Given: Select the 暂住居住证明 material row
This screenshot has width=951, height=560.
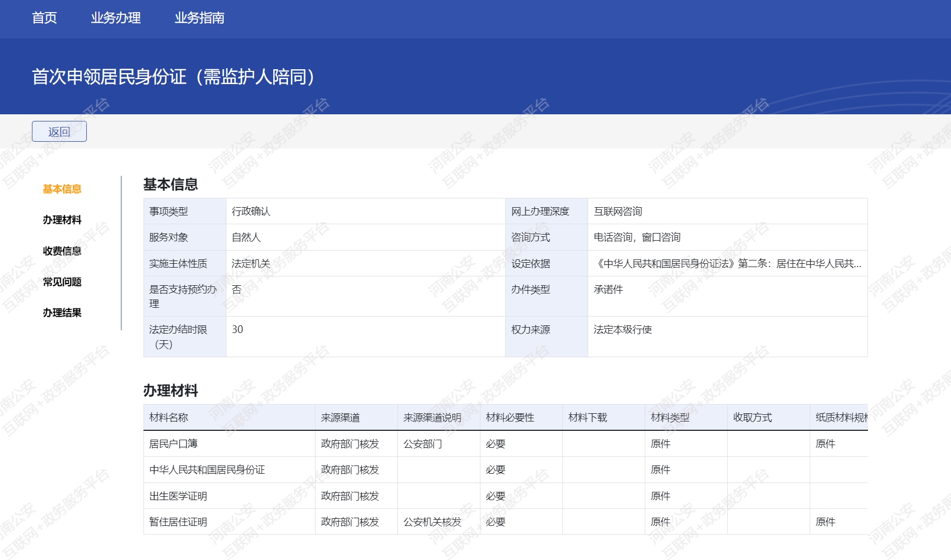Looking at the screenshot, I should [178, 522].
